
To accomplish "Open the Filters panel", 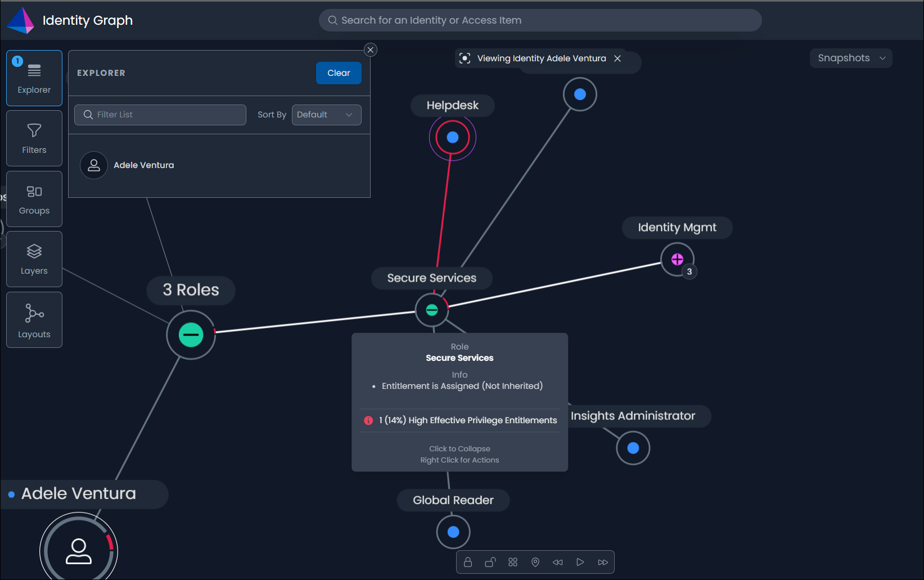I will (34, 138).
